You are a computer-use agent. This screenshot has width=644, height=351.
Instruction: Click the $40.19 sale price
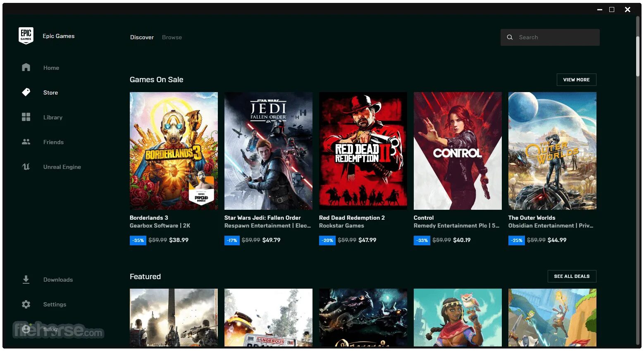pos(462,240)
